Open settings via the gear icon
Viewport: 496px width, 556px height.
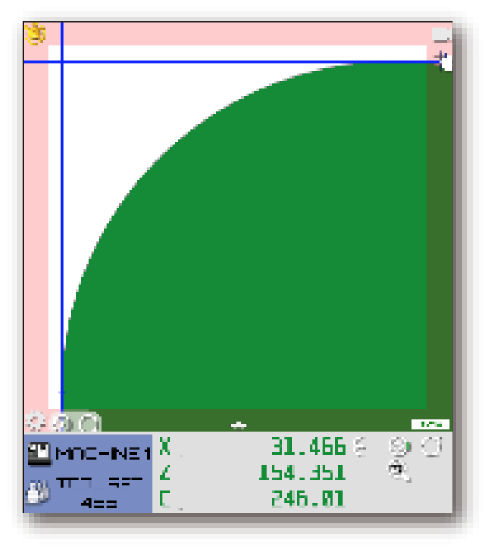(x=36, y=422)
